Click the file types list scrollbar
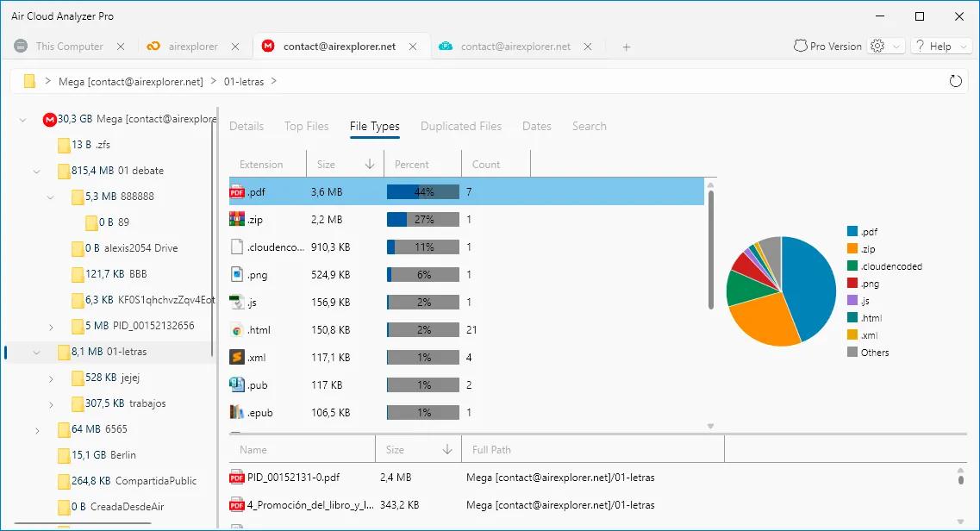Viewport: 980px width, 531px height. pos(710,250)
